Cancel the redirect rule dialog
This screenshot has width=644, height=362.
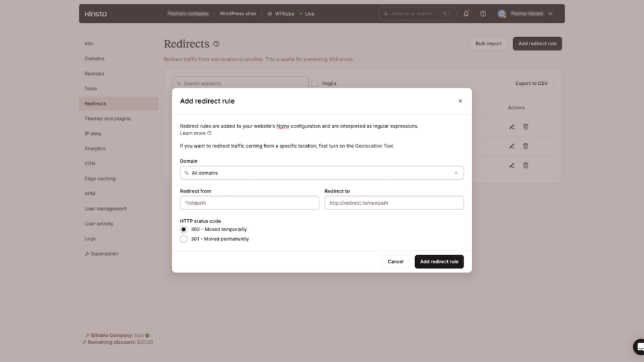pos(395,261)
